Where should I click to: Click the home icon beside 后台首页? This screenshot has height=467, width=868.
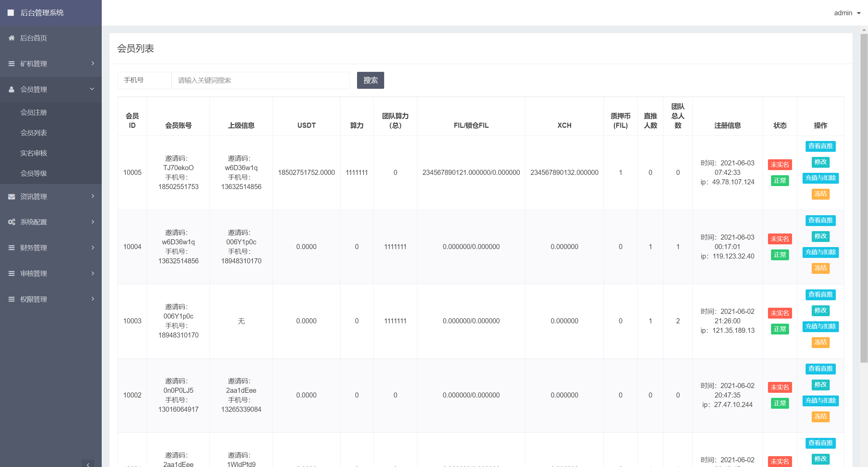(x=12, y=38)
